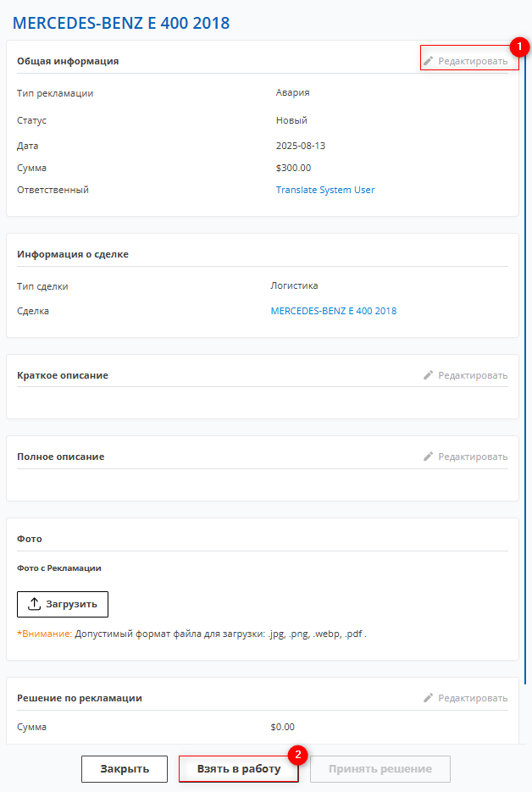Upload a photo with the Загрузить button
The width and height of the screenshot is (532, 792).
63,604
